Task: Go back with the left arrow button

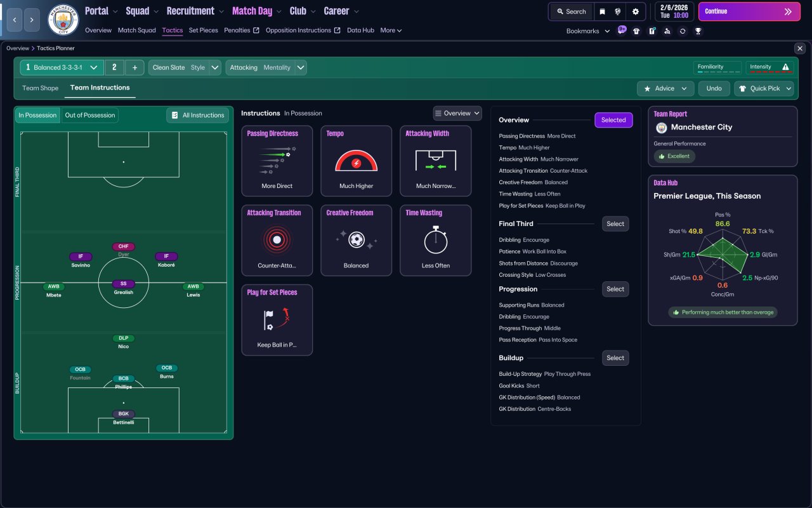Action: (15, 20)
